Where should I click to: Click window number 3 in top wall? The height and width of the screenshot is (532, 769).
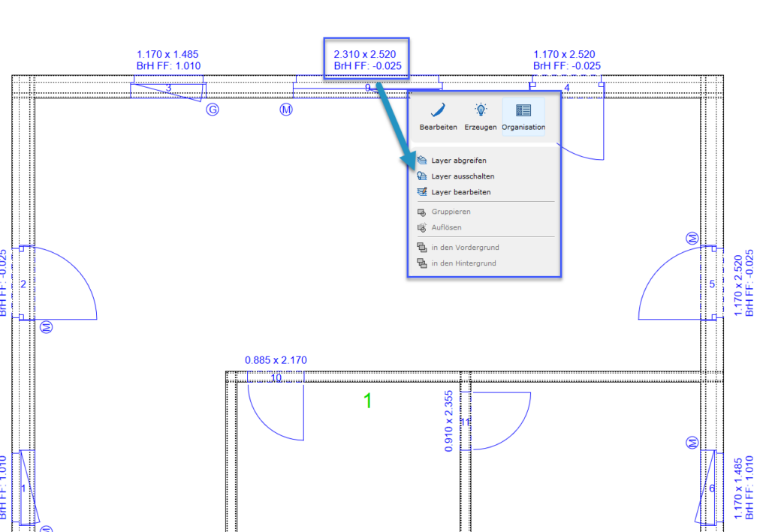168,89
